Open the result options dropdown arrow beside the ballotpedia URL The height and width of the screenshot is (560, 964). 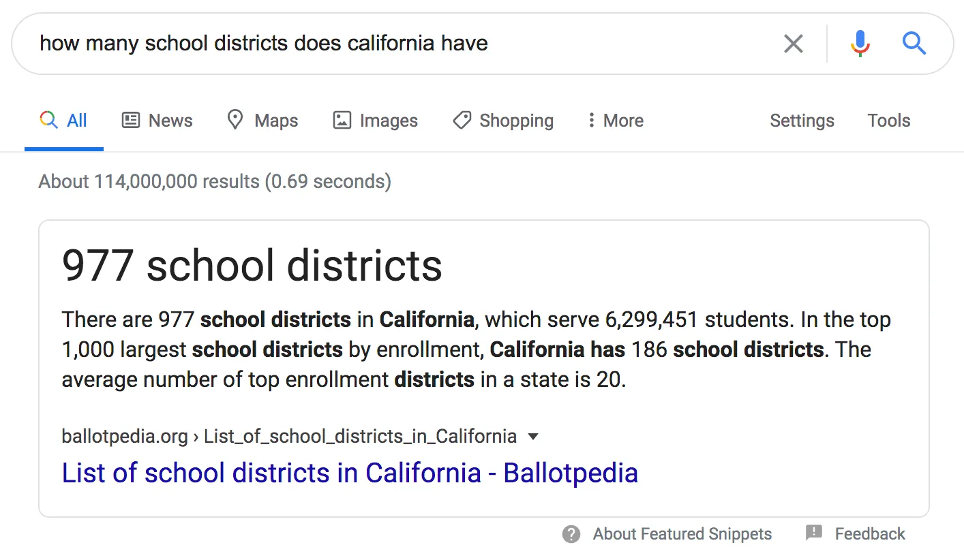(x=533, y=436)
